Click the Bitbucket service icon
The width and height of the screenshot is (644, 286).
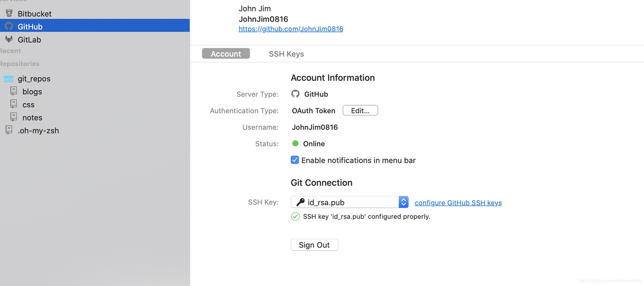click(x=9, y=13)
